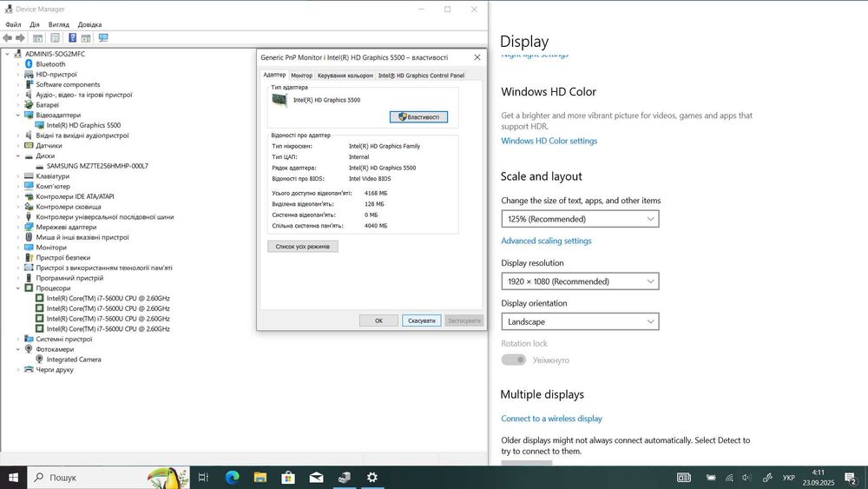Click the volume speaker tray icon
The image size is (868, 489).
pos(746,478)
